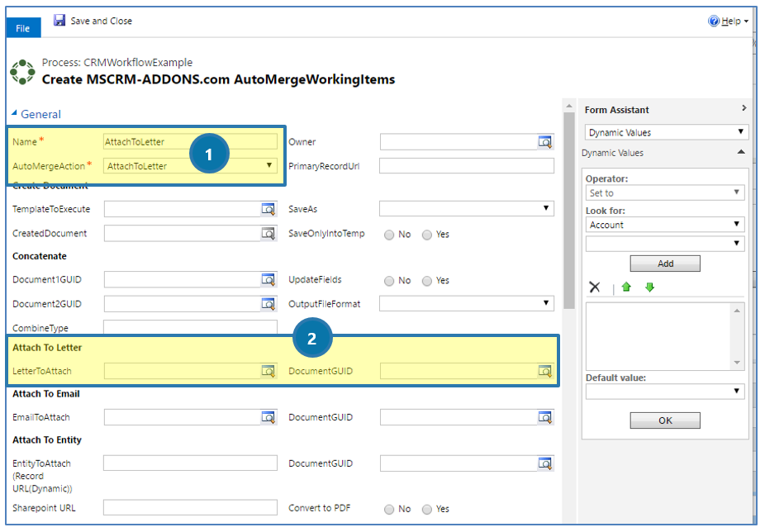Screen dimensions: 765x532
Task: Click scroll-up arrow in dynamic values list
Action: (x=737, y=311)
